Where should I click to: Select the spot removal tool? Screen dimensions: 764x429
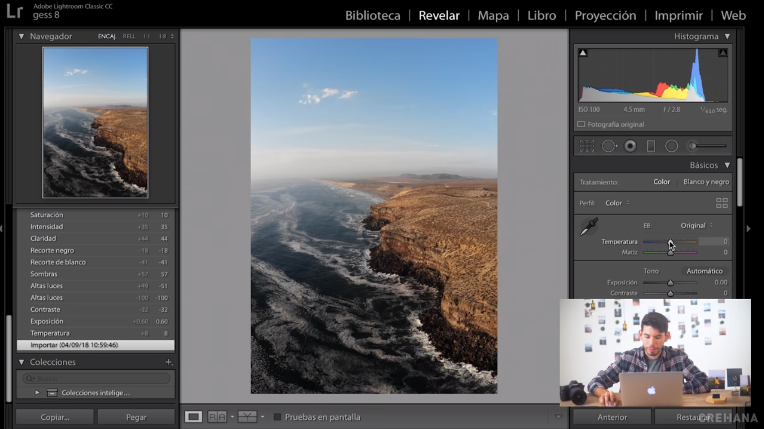[x=608, y=146]
